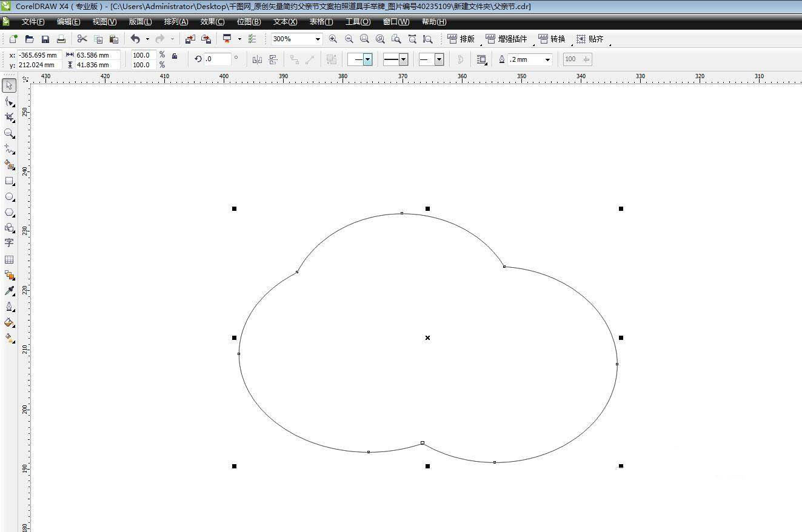
Task: Click the Zoom in magnifier icon
Action: tap(333, 39)
